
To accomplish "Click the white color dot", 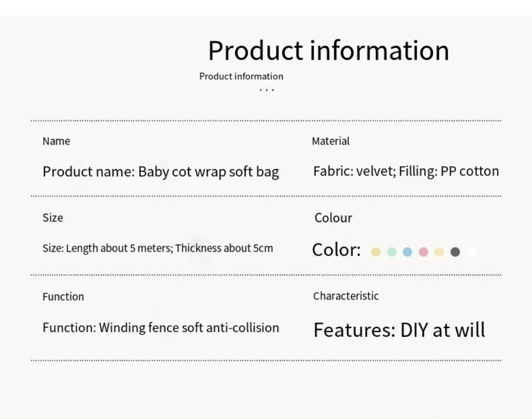I will coord(471,252).
